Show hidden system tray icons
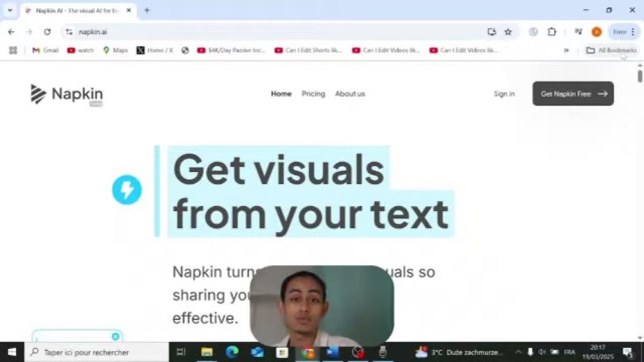 pyautogui.click(x=518, y=352)
